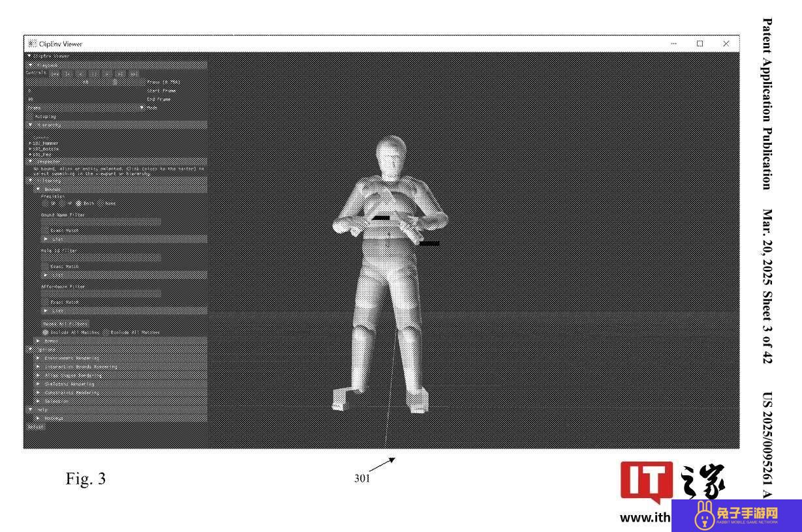This screenshot has height=532, width=802.
Task: Click the ClipEnv Viewer title bar icon
Action: coord(32,44)
